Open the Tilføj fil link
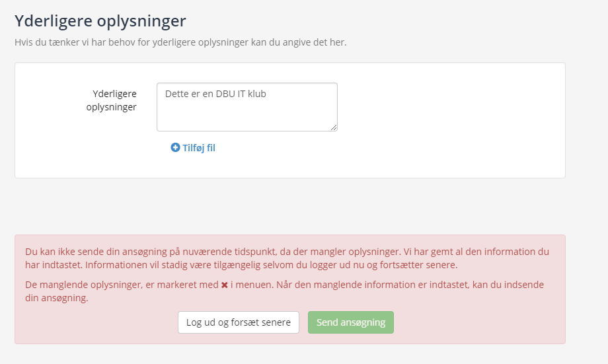Image resolution: width=608 pixels, height=364 pixels. click(193, 148)
